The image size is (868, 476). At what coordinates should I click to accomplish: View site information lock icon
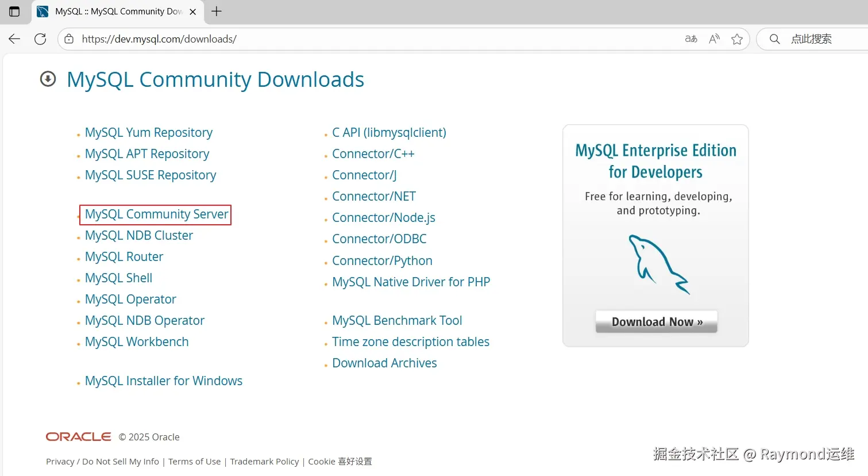[69, 39]
